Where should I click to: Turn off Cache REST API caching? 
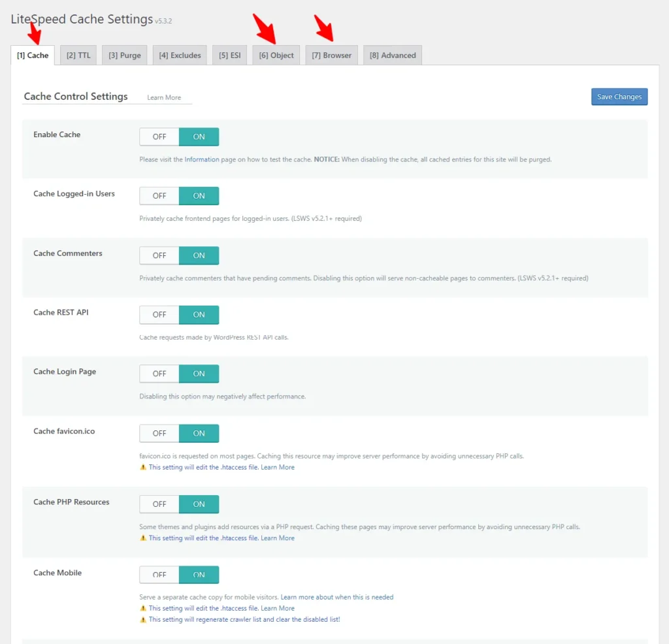[x=159, y=314]
